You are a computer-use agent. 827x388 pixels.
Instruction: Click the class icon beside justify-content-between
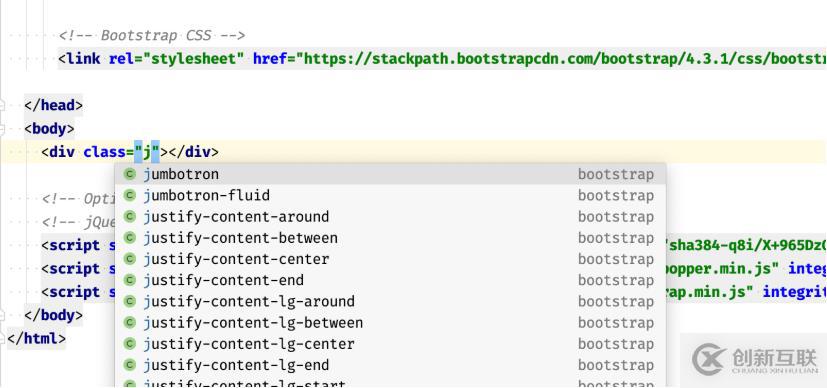pyautogui.click(x=130, y=238)
